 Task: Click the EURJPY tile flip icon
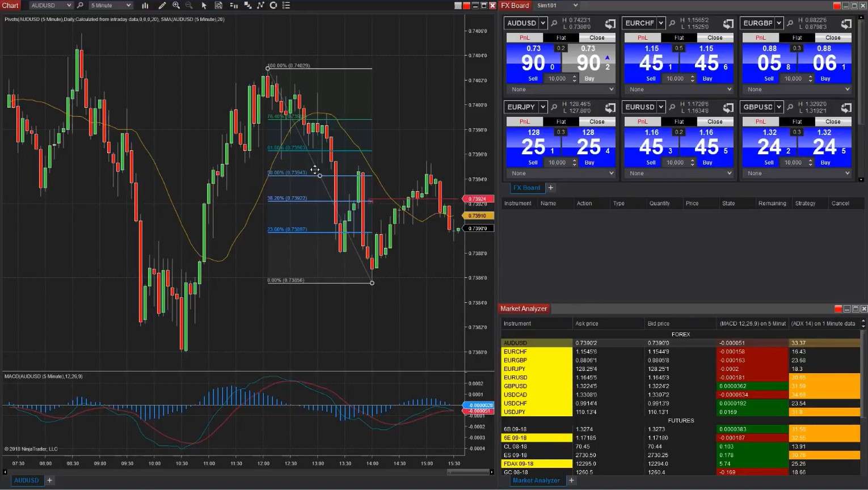coord(610,107)
